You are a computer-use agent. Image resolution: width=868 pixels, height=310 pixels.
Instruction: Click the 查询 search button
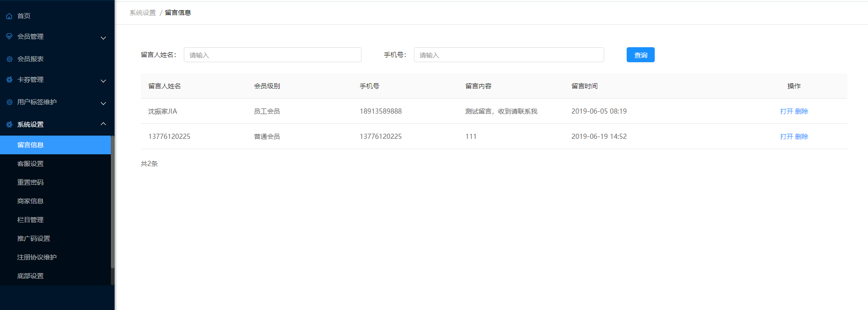click(x=641, y=55)
